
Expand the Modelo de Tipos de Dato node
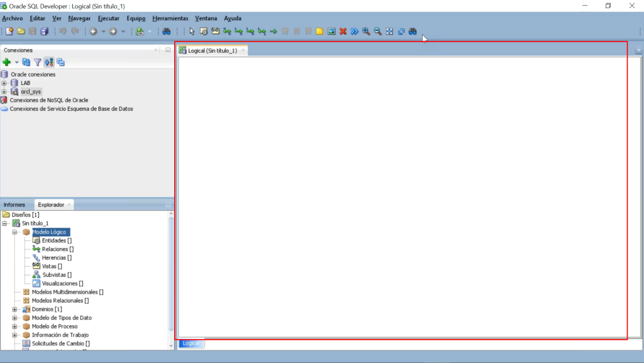click(15, 318)
